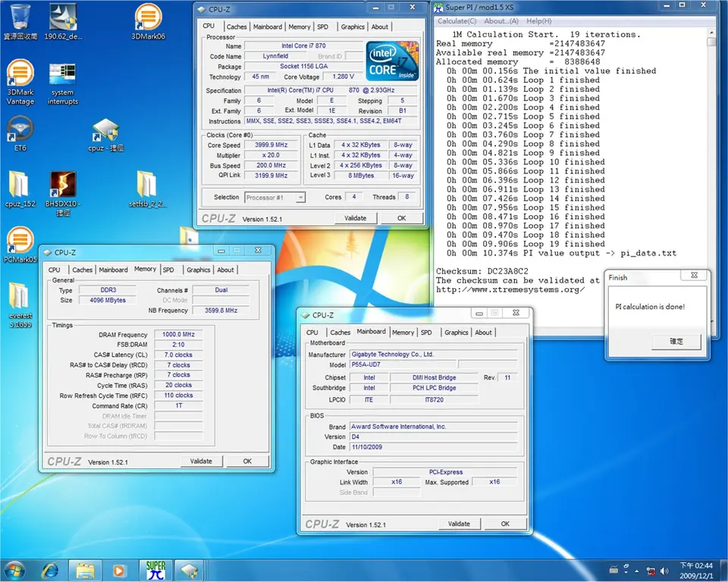Screen dimensions: 728x582
Task: Select the setfsb folder on the desktop
Action: [147, 185]
